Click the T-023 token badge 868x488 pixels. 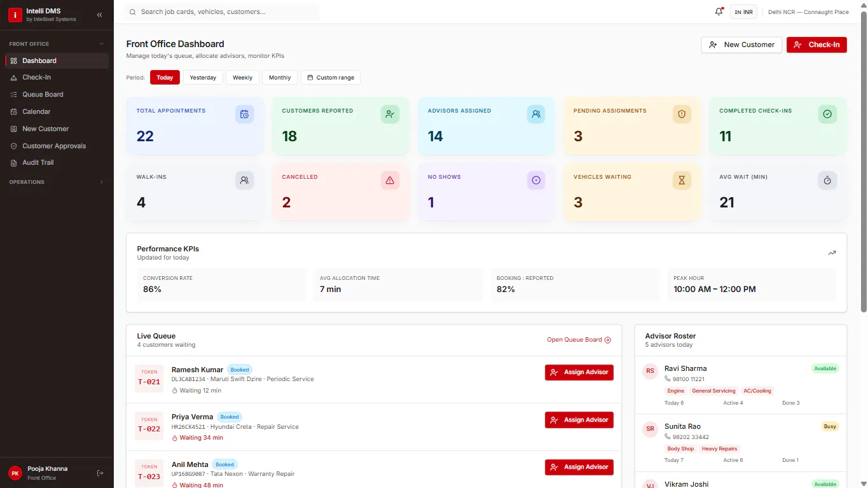coord(149,473)
